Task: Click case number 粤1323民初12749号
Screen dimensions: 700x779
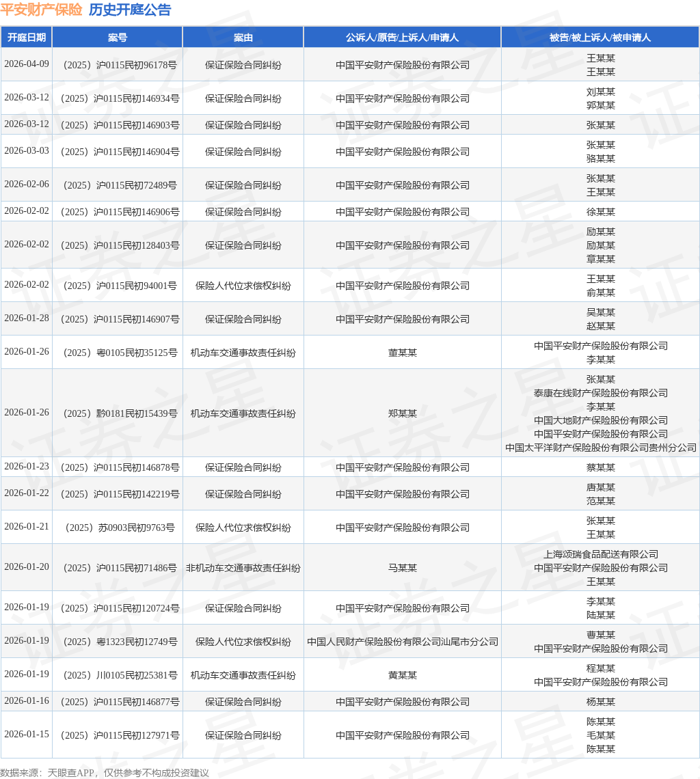Action: pos(120,642)
